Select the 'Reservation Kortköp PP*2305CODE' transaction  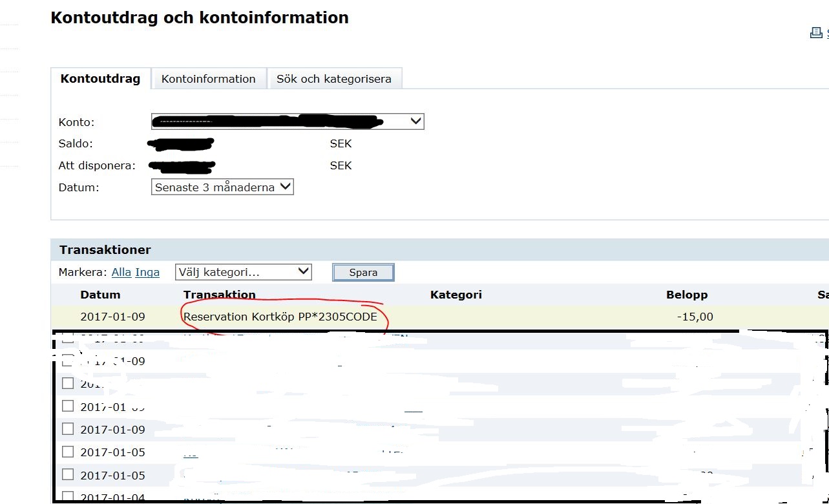pos(280,317)
